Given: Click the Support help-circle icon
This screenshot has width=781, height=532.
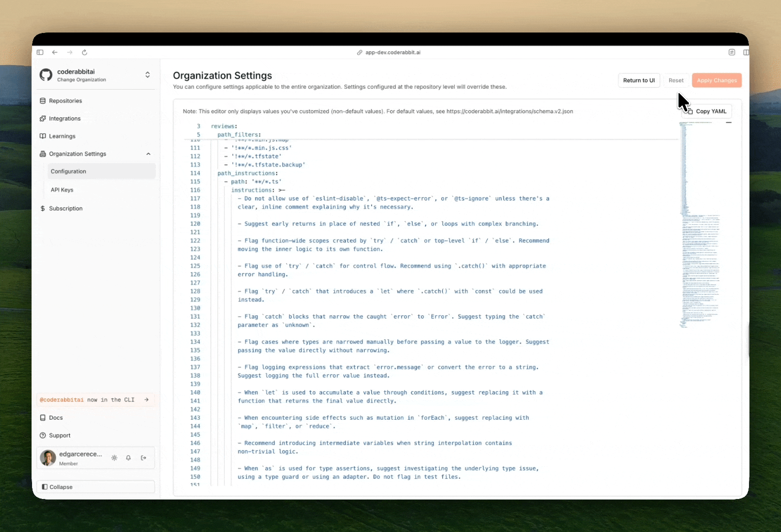Looking at the screenshot, I should [43, 435].
